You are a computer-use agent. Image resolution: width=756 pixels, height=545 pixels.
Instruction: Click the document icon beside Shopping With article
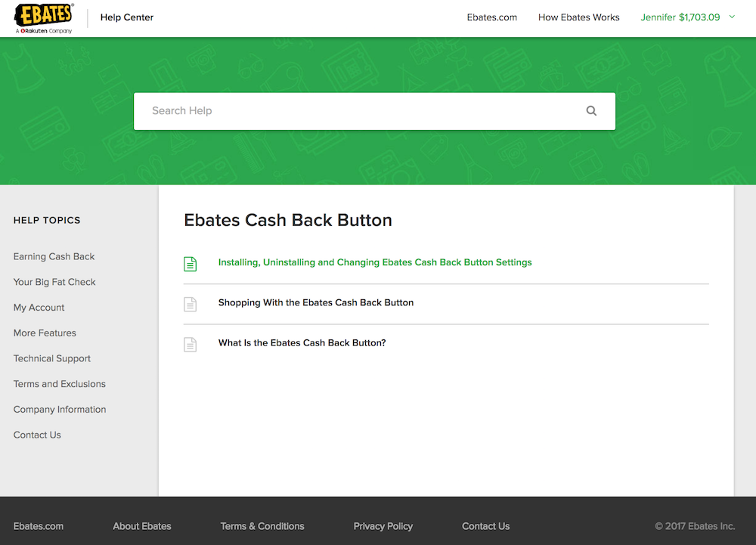pyautogui.click(x=190, y=304)
